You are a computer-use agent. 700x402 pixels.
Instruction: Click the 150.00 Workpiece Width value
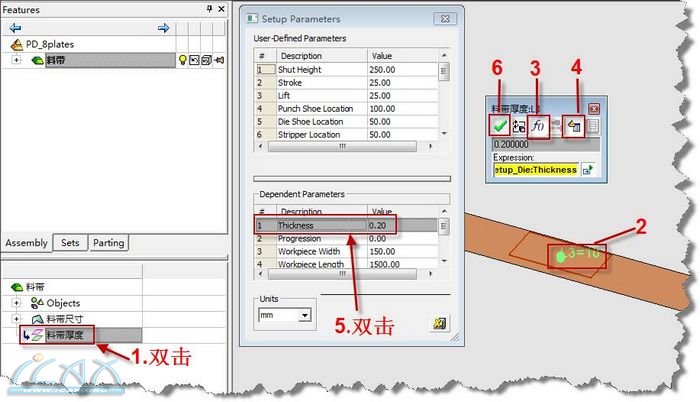click(x=382, y=251)
